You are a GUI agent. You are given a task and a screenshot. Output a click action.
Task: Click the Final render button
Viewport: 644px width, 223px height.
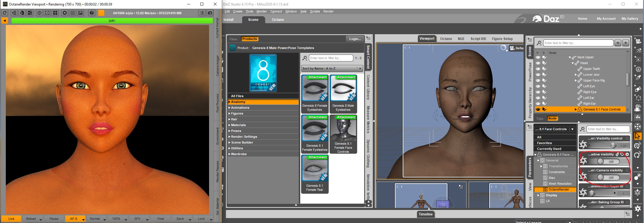coord(161,219)
